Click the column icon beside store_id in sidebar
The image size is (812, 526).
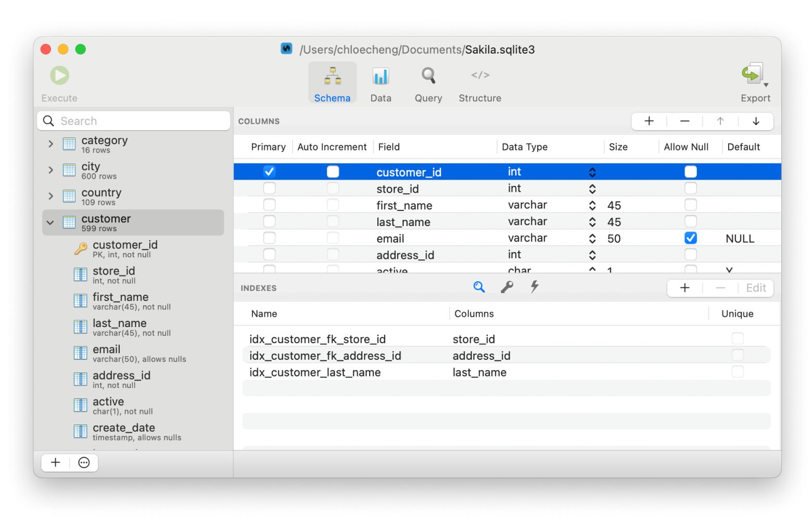coord(81,274)
